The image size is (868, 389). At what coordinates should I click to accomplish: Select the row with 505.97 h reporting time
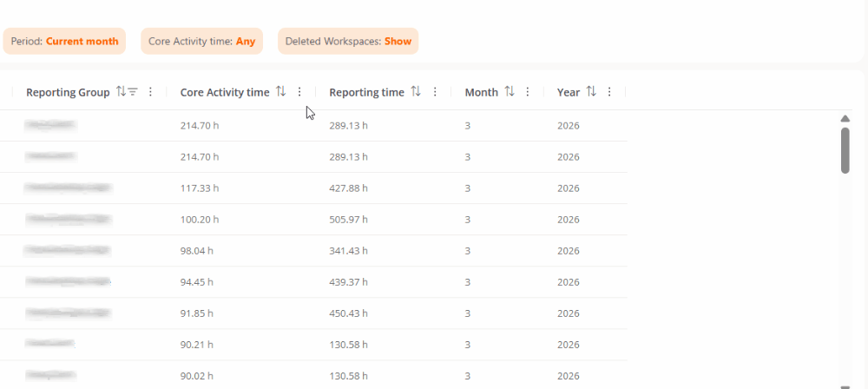(x=348, y=220)
